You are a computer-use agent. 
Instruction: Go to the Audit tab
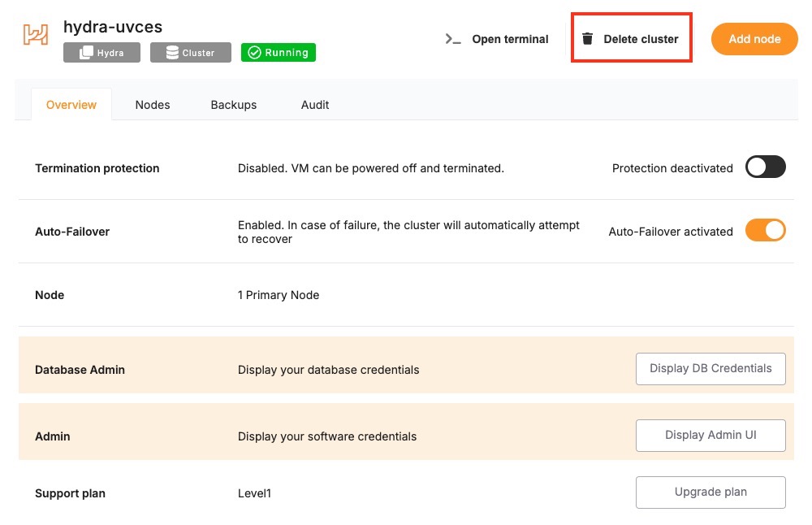click(x=315, y=105)
